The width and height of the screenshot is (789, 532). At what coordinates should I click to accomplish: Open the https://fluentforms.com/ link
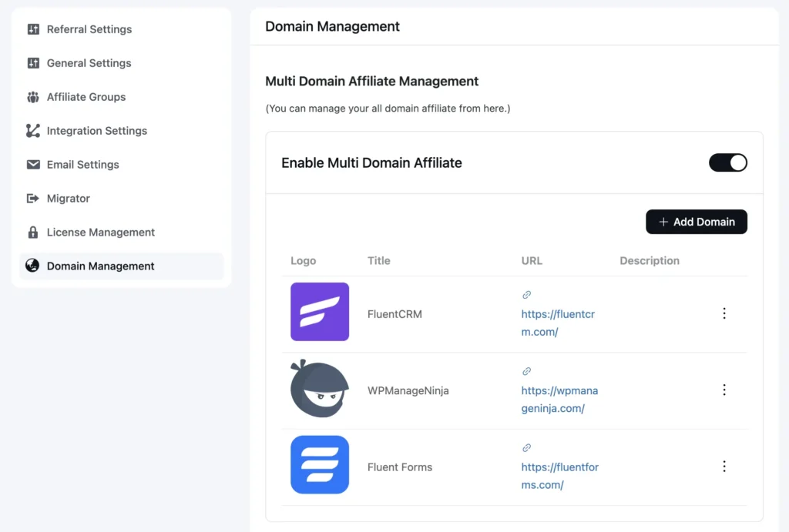(x=560, y=476)
